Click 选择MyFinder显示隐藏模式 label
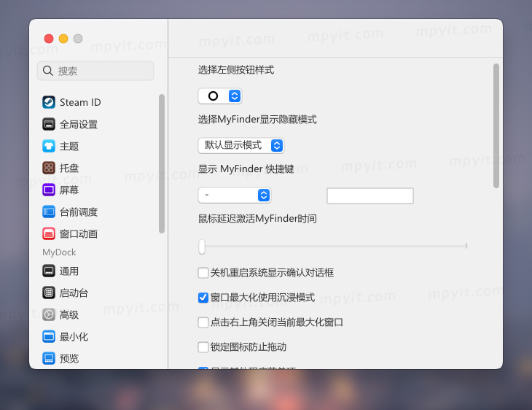The height and width of the screenshot is (410, 532). 257,120
